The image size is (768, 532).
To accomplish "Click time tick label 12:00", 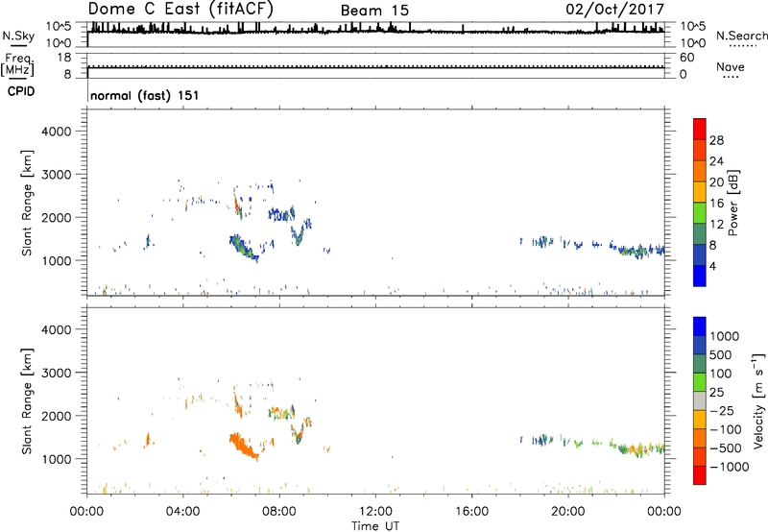I will point(375,512).
